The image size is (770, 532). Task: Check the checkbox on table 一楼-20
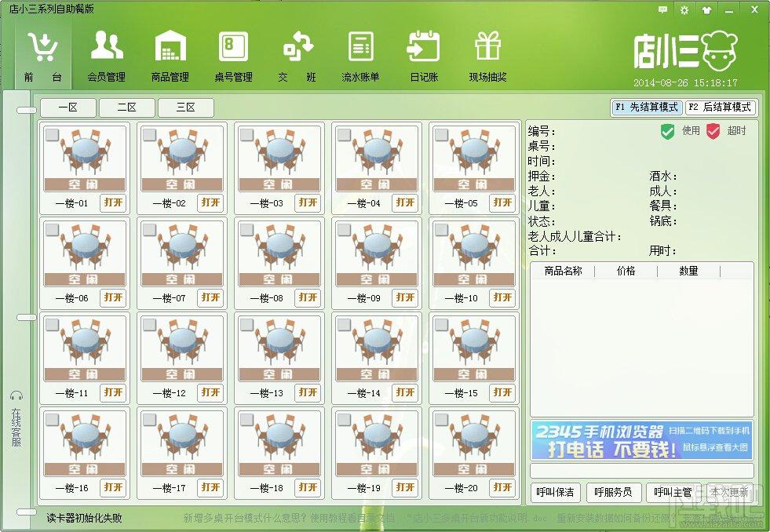[441, 420]
